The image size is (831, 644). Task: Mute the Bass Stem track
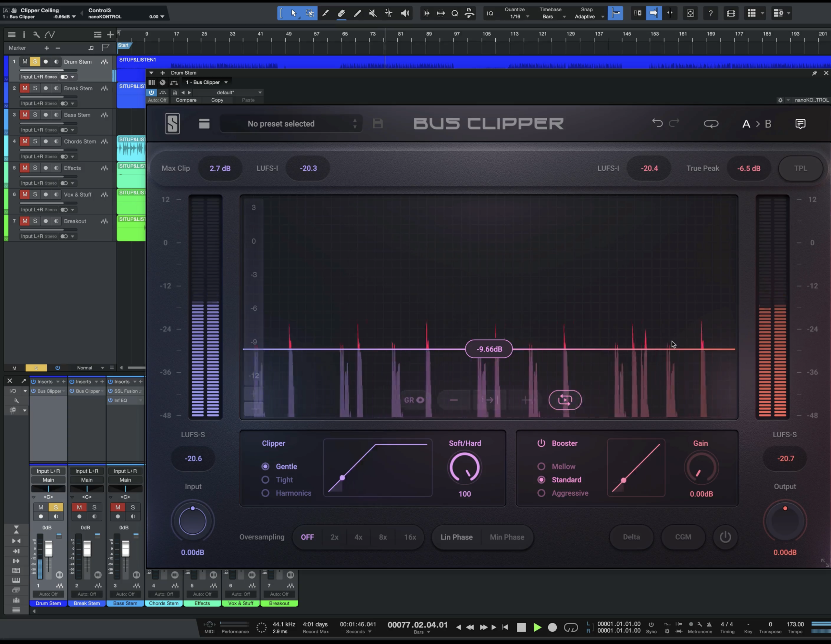(25, 115)
